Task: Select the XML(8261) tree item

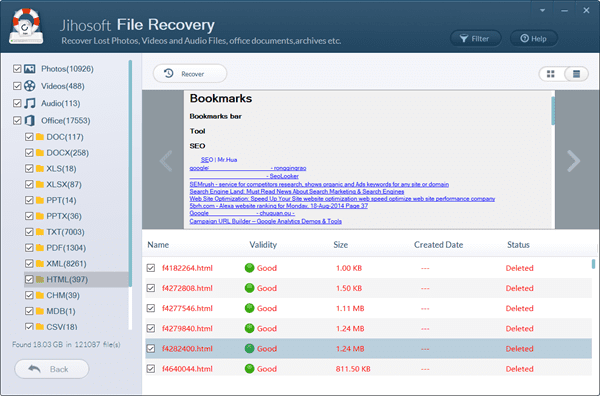Action: (x=66, y=264)
